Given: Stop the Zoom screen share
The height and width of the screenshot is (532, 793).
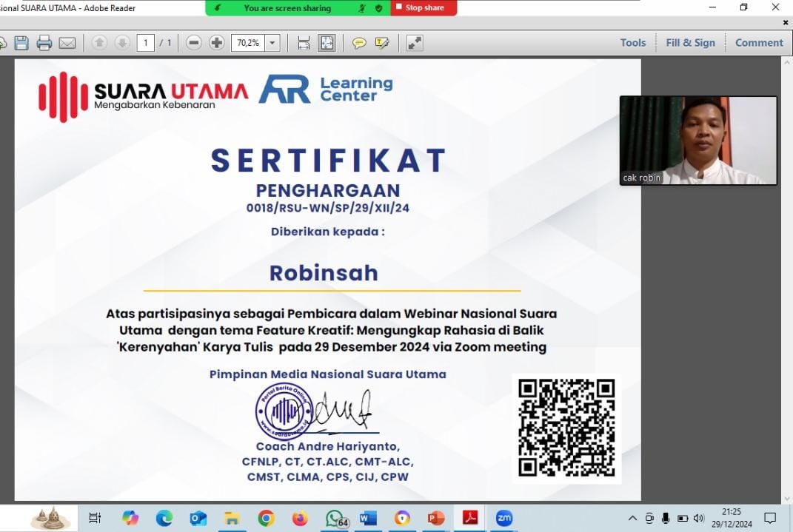Looking at the screenshot, I should click(x=424, y=7).
